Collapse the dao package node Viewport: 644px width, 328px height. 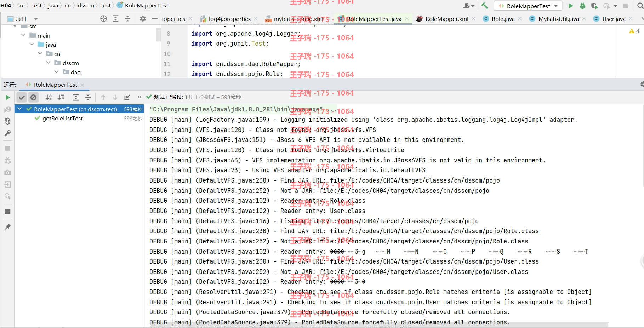click(56, 72)
